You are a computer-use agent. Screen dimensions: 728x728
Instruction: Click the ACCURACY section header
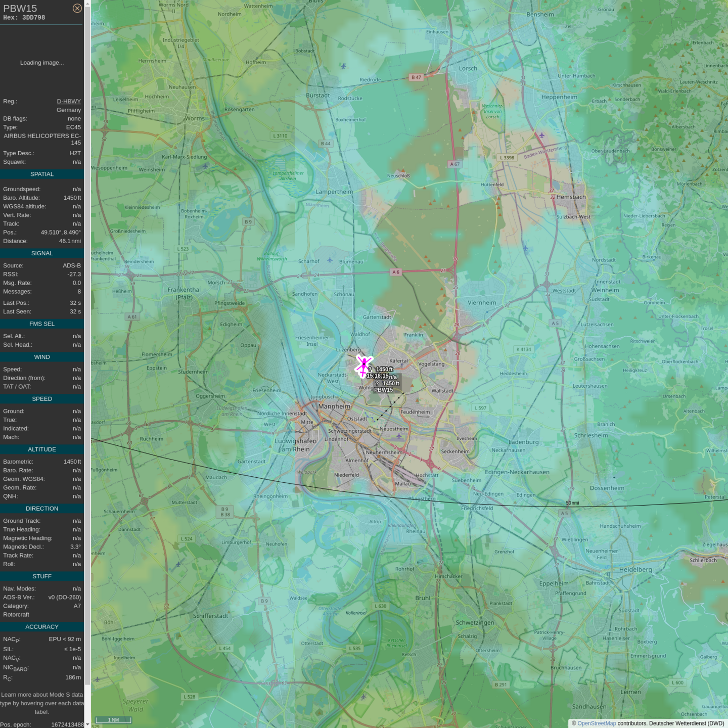click(42, 627)
